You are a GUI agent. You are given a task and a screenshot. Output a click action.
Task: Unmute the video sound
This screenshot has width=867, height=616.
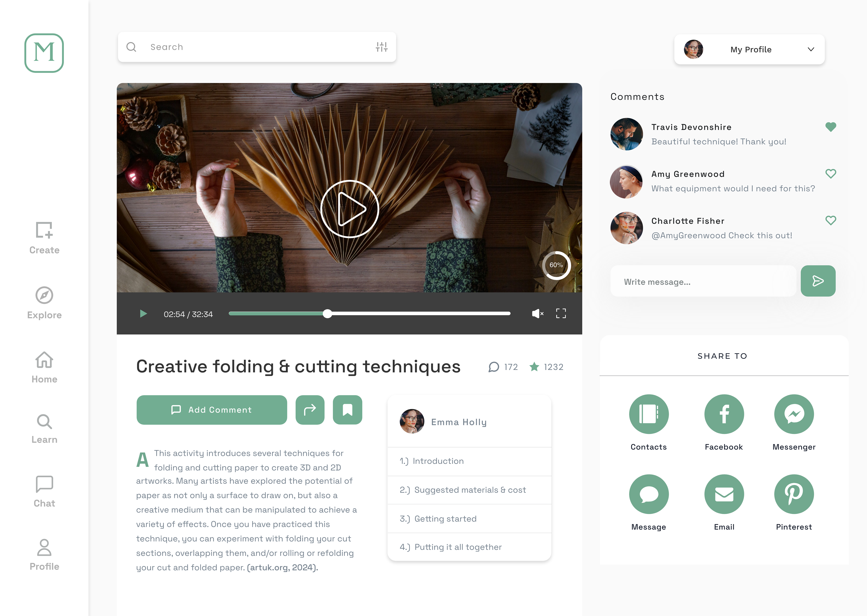pyautogui.click(x=538, y=314)
